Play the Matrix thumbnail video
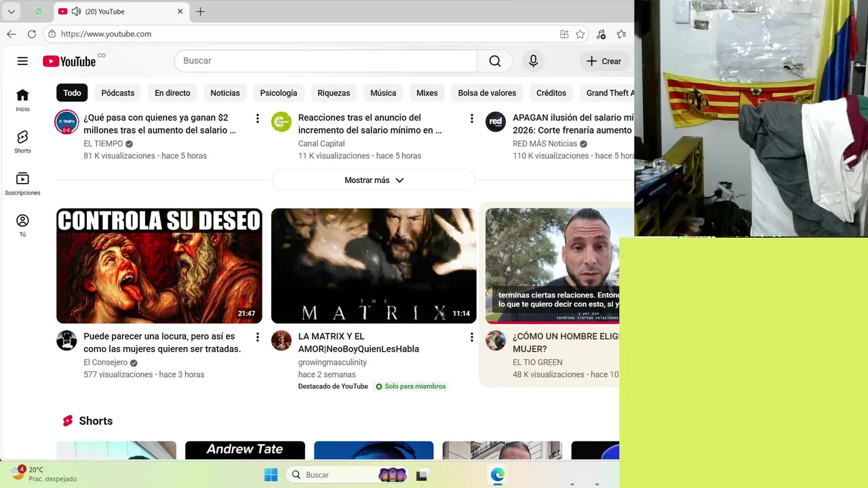The height and width of the screenshot is (488, 868). 374,266
